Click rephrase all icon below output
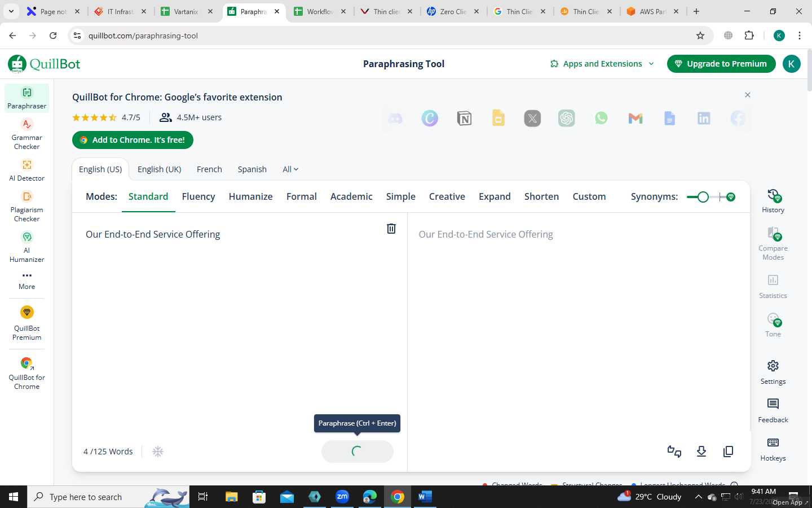This screenshot has height=508, width=812. (x=674, y=452)
